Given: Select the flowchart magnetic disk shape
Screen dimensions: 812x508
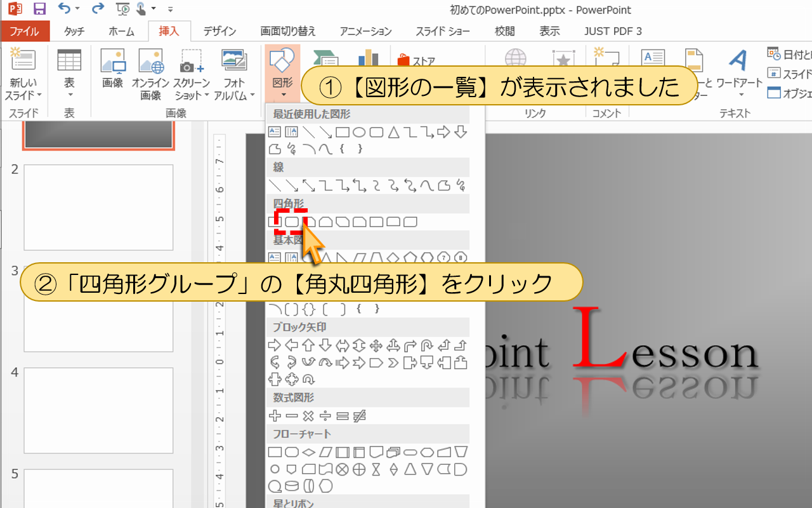Looking at the screenshot, I should 292,486.
